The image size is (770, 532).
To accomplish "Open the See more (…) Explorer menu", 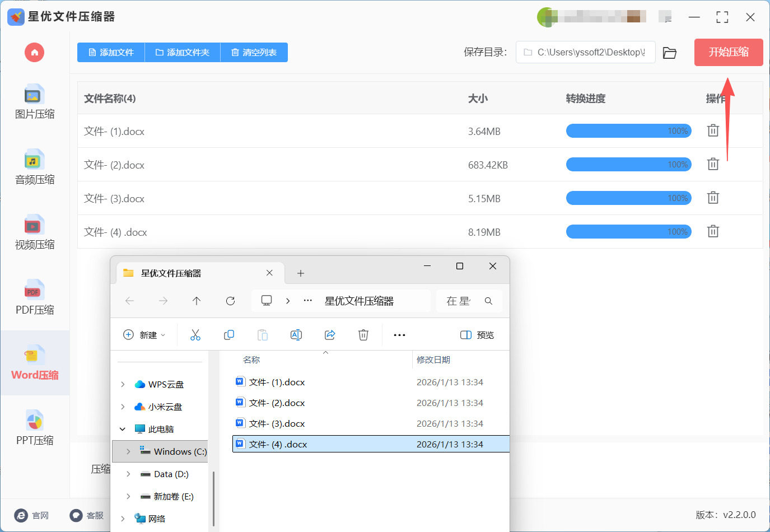I will pyautogui.click(x=399, y=335).
